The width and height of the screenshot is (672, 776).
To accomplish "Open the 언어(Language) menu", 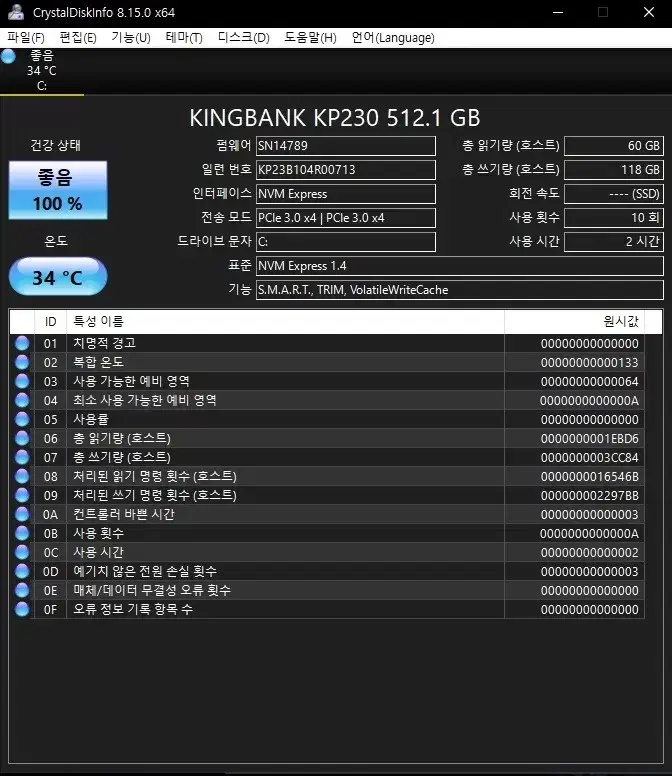I will coord(393,38).
